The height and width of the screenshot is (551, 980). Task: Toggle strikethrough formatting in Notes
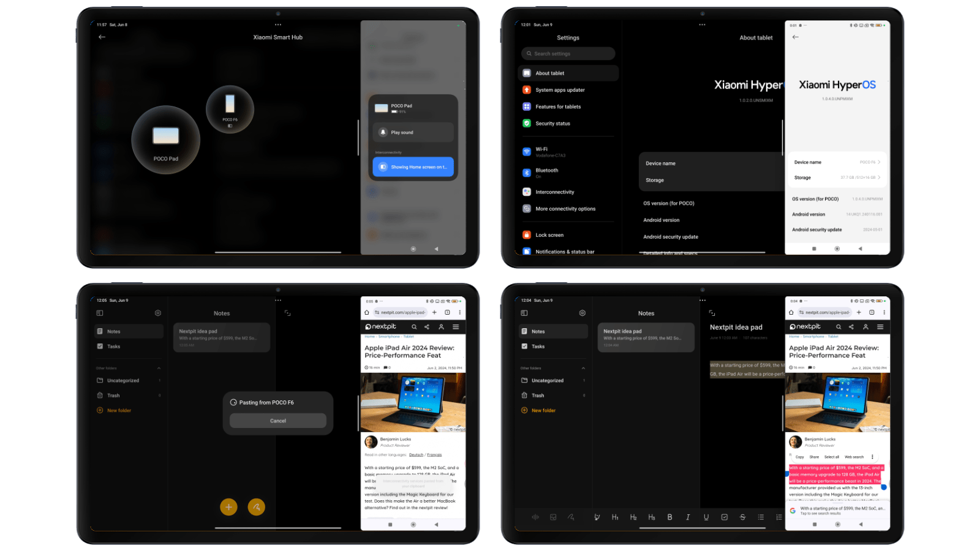click(x=743, y=517)
